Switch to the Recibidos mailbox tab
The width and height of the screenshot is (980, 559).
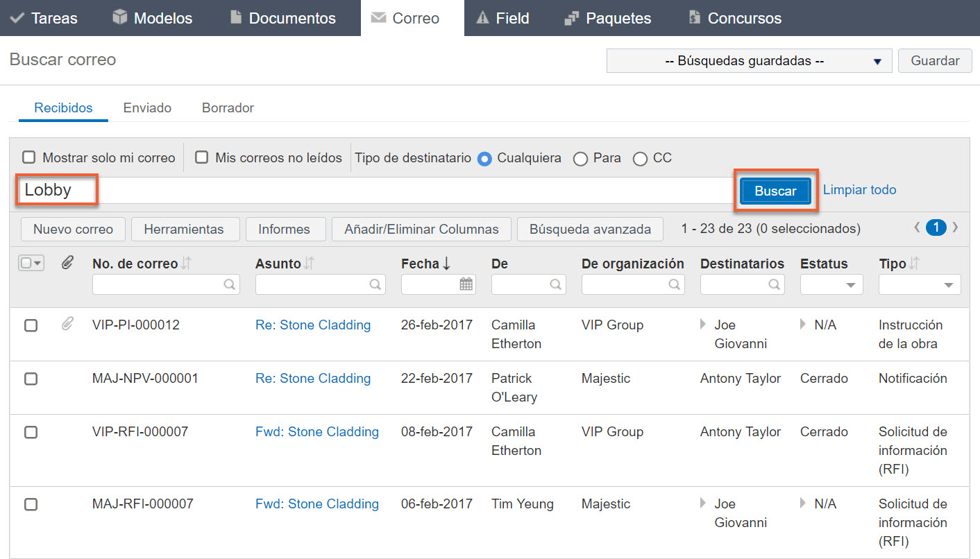(63, 108)
